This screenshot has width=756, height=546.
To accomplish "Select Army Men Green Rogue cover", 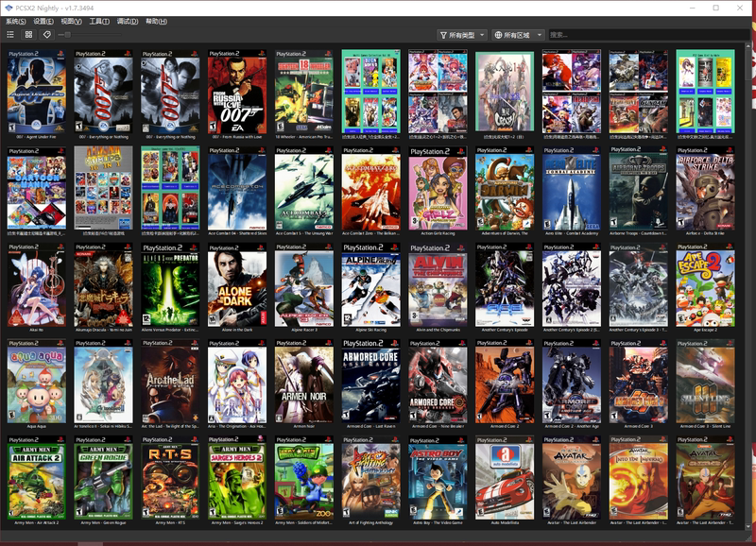I will [x=103, y=478].
